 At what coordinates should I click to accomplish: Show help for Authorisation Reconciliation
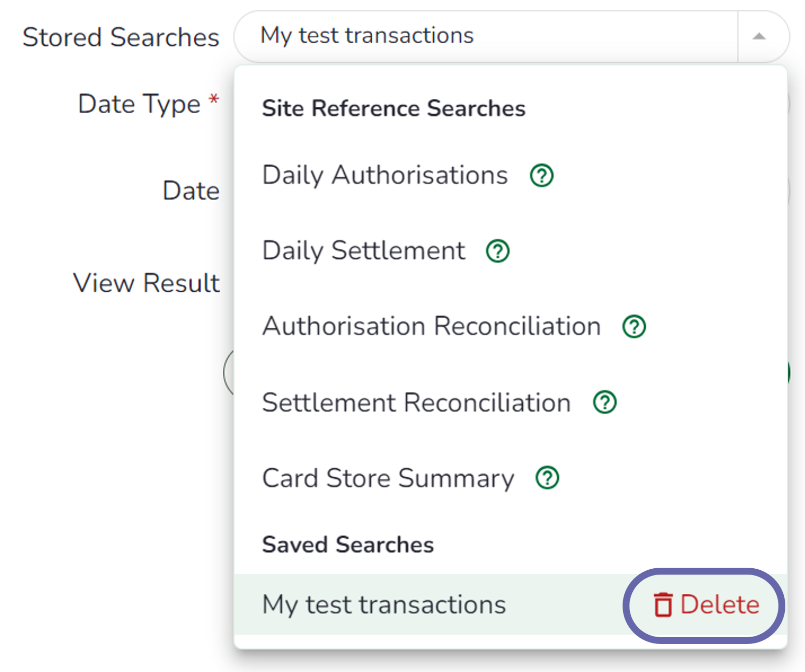click(x=634, y=327)
